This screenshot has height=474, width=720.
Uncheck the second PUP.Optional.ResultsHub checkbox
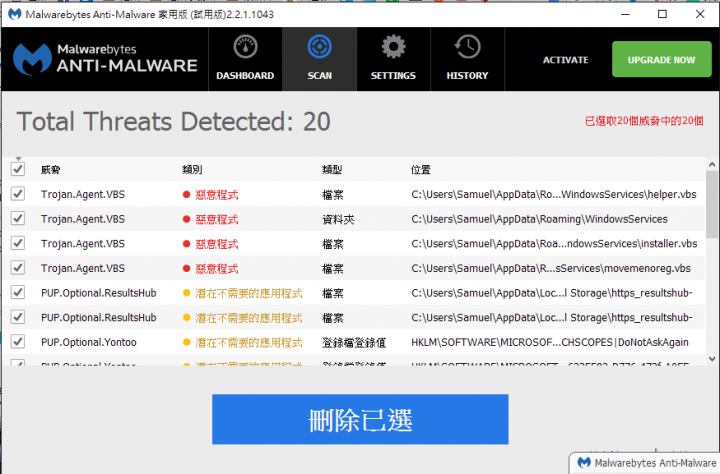18,317
